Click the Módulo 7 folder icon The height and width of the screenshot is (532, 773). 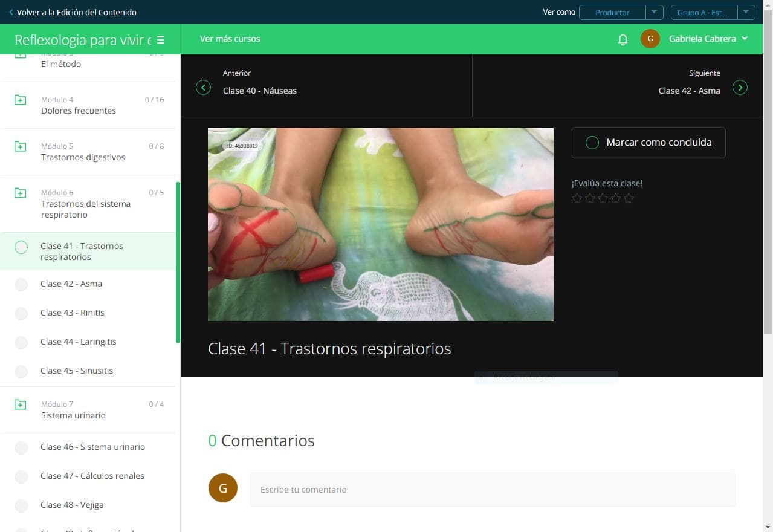tap(21, 404)
